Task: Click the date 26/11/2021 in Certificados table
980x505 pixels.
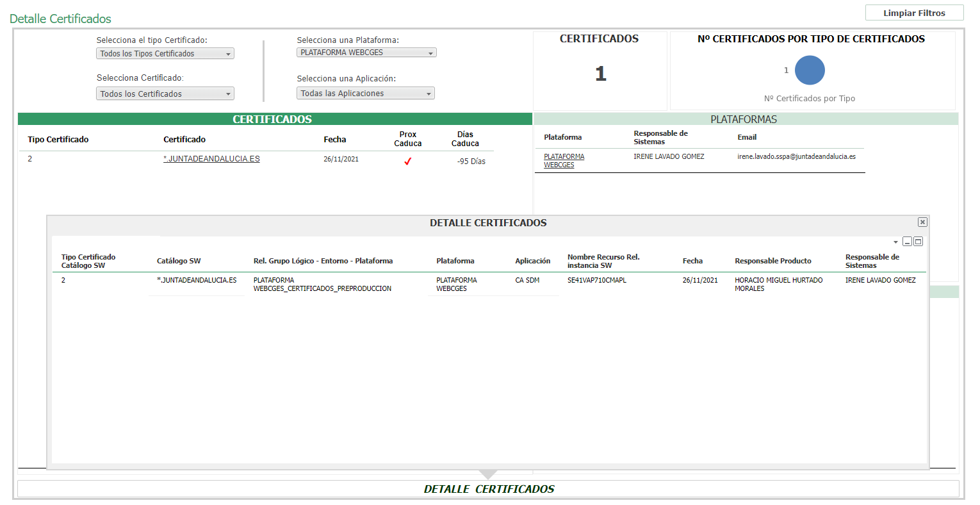Action: (x=341, y=159)
